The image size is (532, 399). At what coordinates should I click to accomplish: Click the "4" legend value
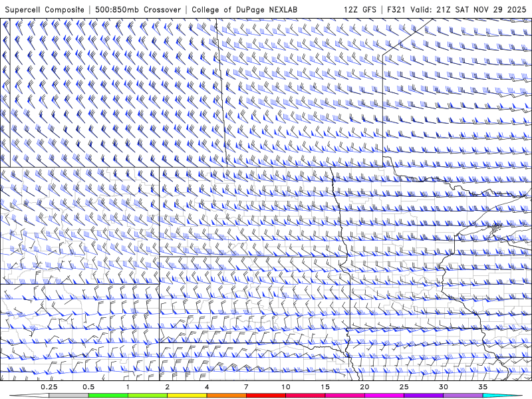[207, 387]
